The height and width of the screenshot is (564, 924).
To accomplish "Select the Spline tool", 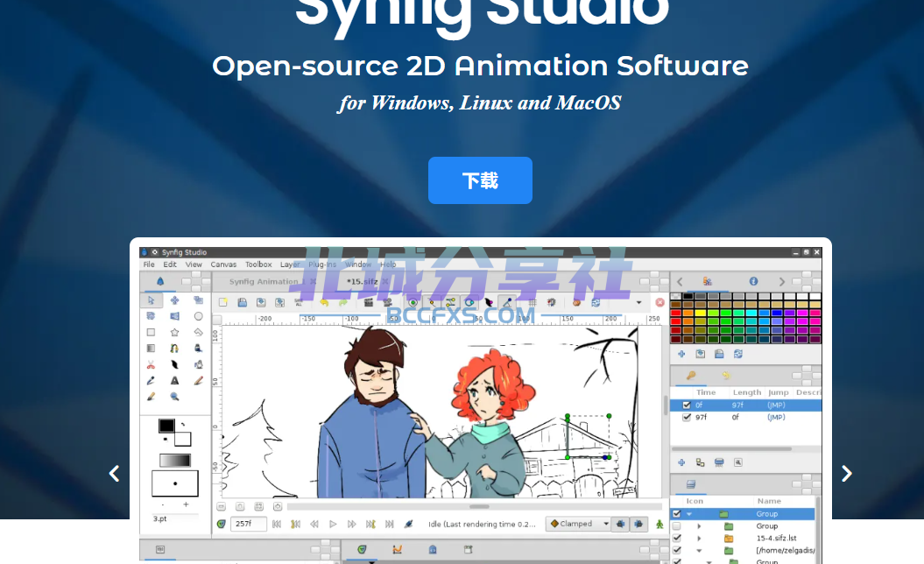I will pos(174,349).
